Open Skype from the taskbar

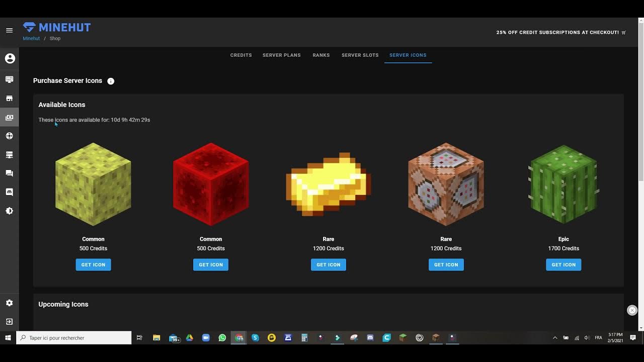tap(255, 338)
